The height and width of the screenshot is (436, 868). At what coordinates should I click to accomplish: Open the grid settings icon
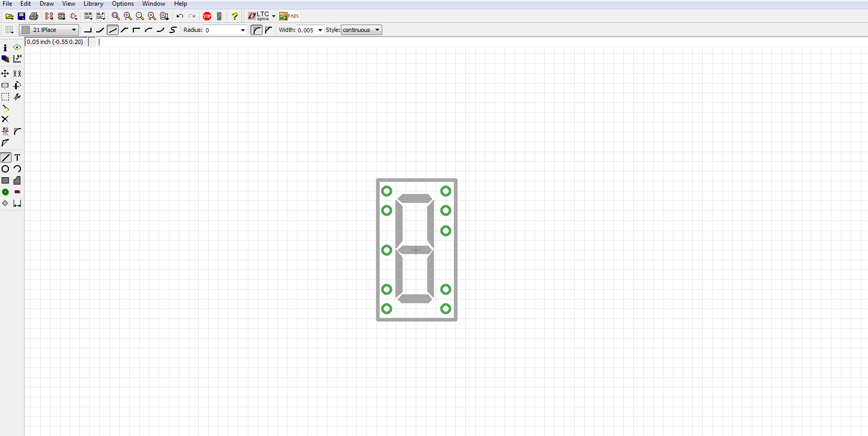[x=9, y=30]
